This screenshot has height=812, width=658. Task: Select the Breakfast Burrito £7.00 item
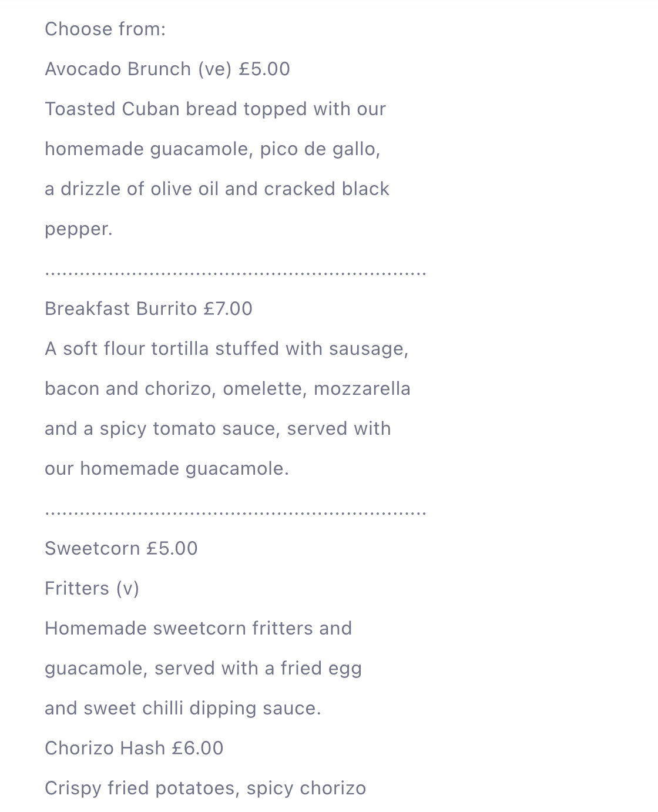click(148, 309)
